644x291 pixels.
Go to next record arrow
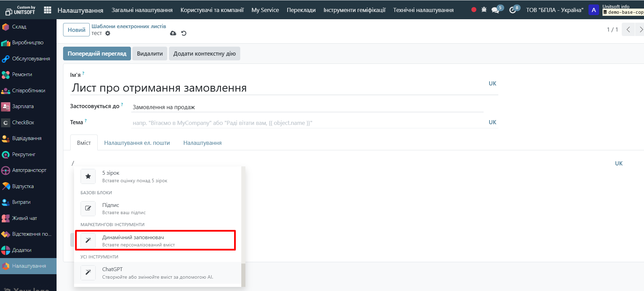[x=640, y=30]
